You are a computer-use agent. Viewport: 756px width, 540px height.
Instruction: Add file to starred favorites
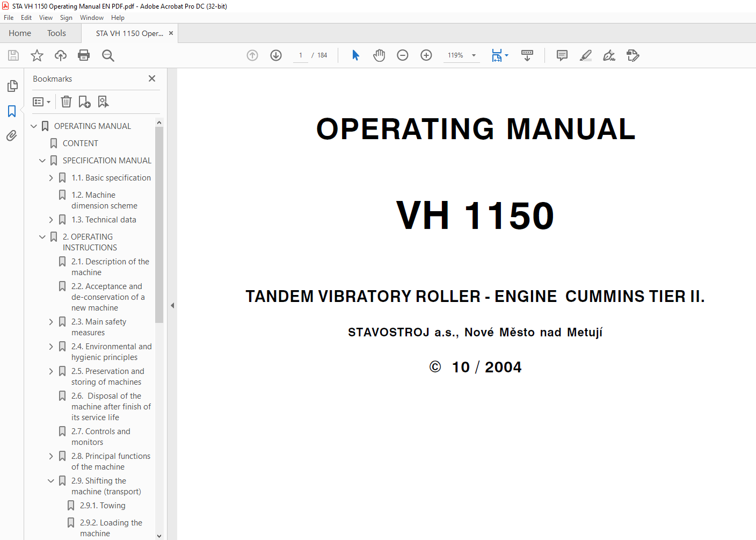pos(37,55)
